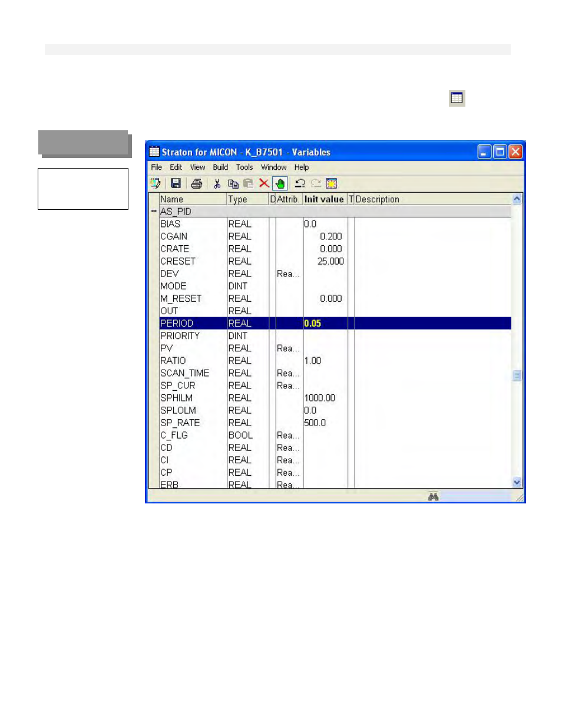Delete the variable with the red X icon

pyautogui.click(x=264, y=183)
